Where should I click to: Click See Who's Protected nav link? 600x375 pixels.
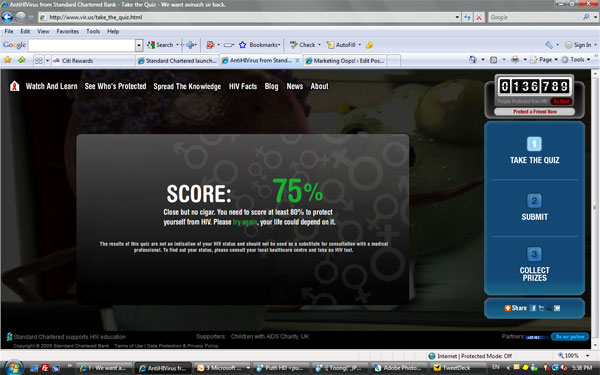[115, 86]
